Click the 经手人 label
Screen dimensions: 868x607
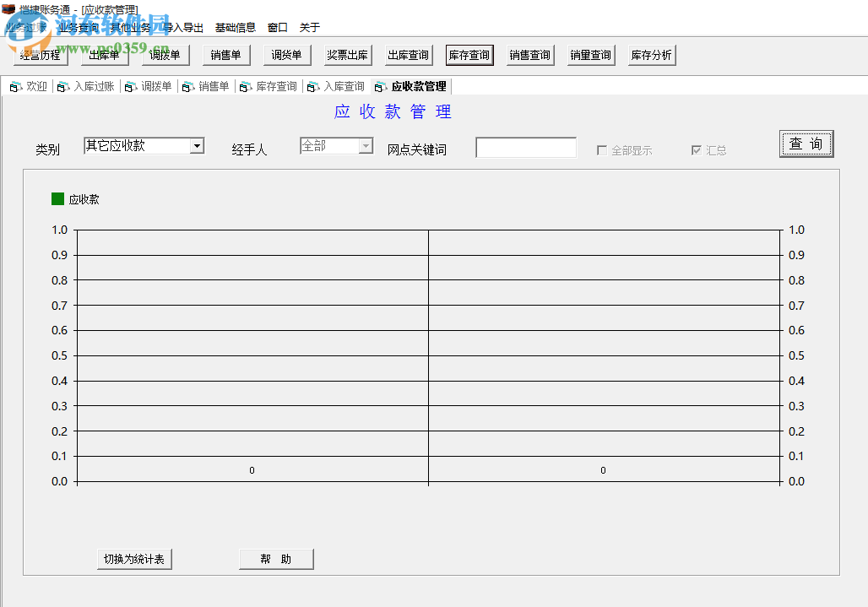tap(250, 150)
